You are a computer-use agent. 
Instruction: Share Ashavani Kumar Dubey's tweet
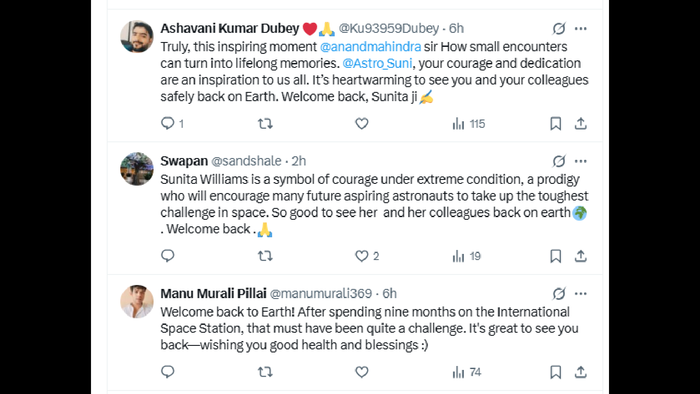tap(580, 124)
